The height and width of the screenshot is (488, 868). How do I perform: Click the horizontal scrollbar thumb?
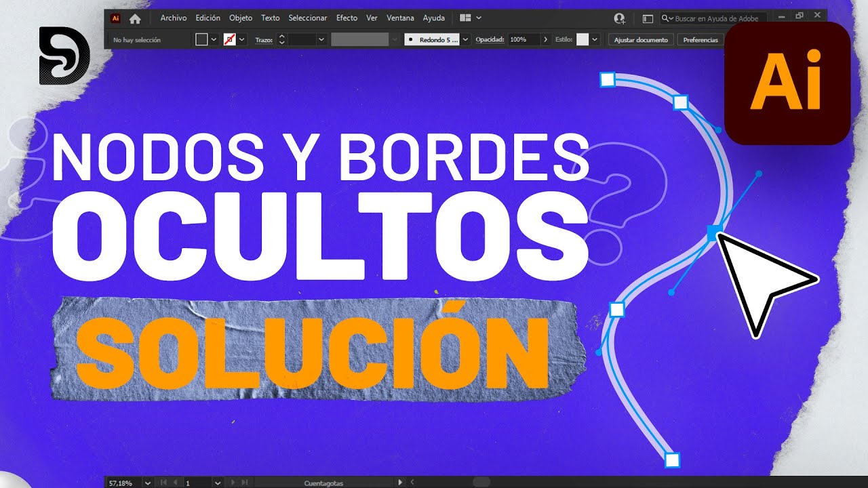(481, 483)
